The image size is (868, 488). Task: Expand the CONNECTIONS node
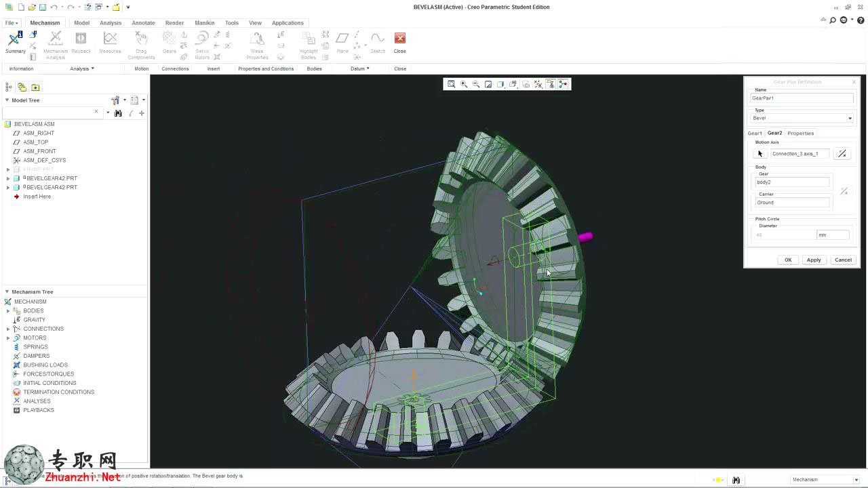(8, 329)
